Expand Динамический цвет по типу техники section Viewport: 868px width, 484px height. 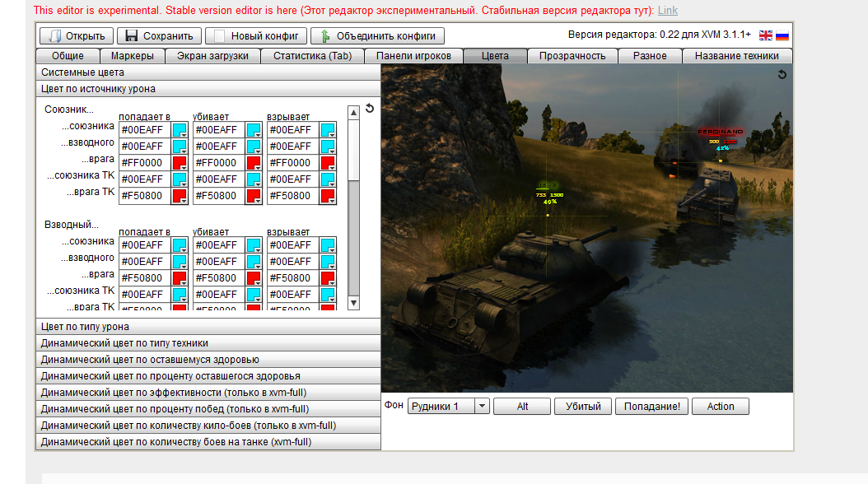[208, 343]
